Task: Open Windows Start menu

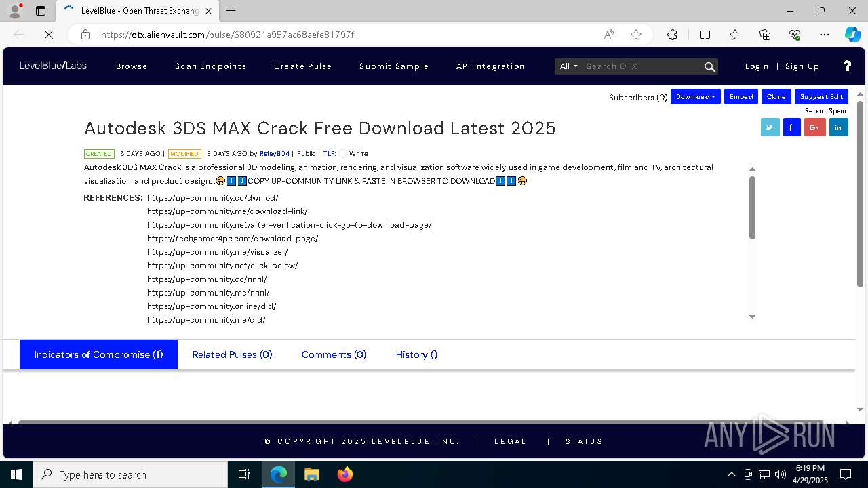Action: [x=16, y=474]
